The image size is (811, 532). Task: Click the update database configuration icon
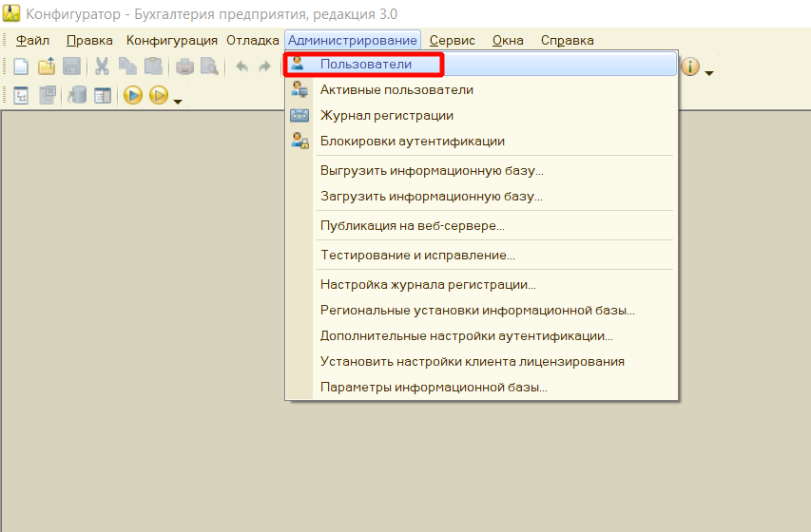pos(77,95)
